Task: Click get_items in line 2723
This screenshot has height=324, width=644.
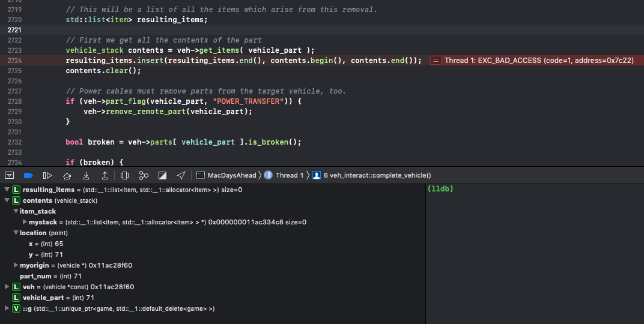Action: point(219,50)
